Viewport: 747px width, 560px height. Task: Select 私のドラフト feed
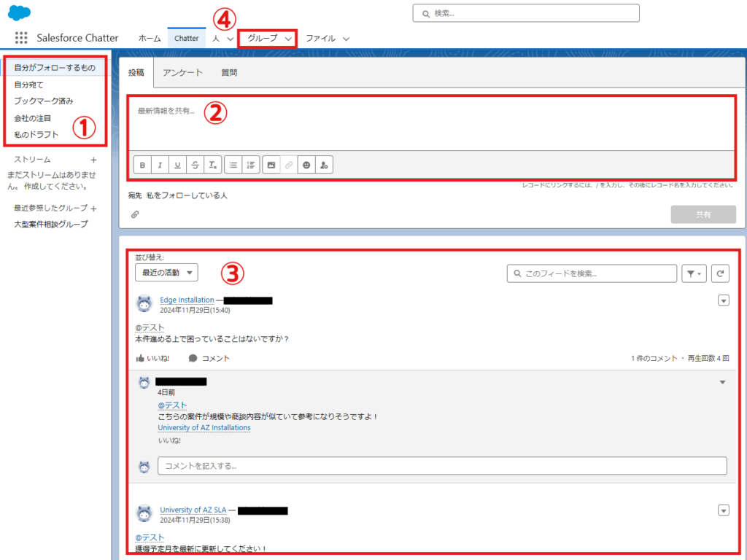pos(36,135)
